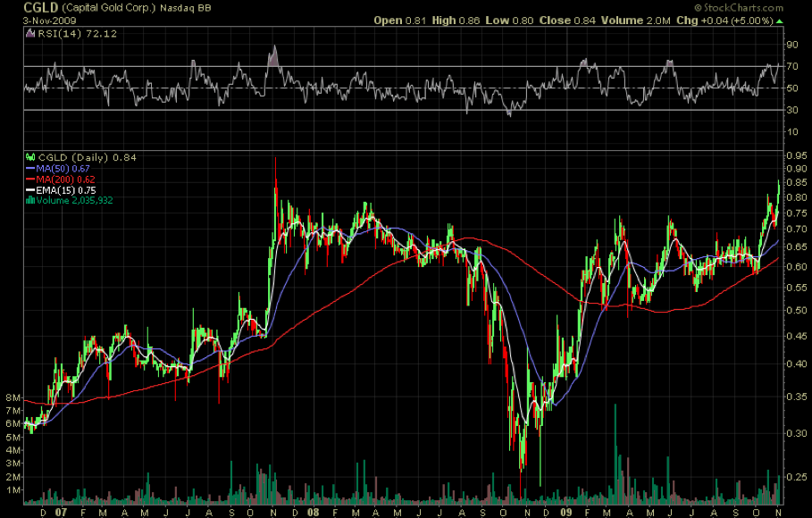Select the red MA(200) legend line swatch
This screenshot has width=812, height=518.
tap(30, 180)
